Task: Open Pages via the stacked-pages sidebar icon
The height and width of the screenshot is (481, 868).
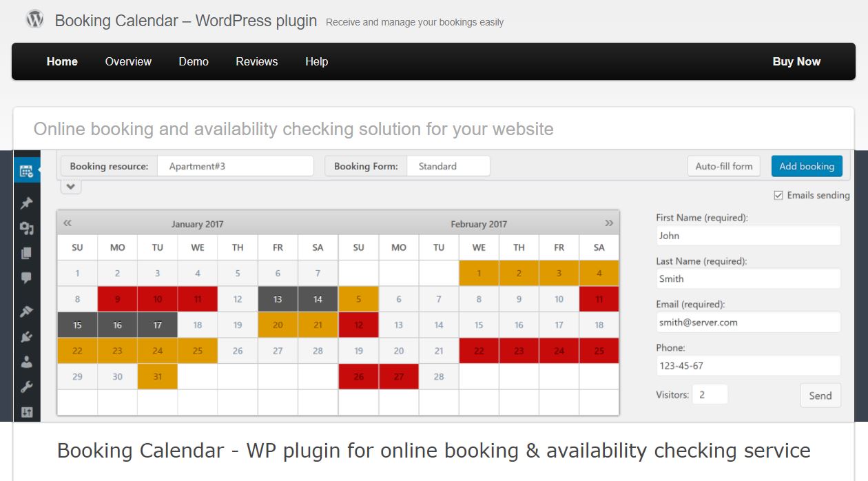Action: pos(27,253)
